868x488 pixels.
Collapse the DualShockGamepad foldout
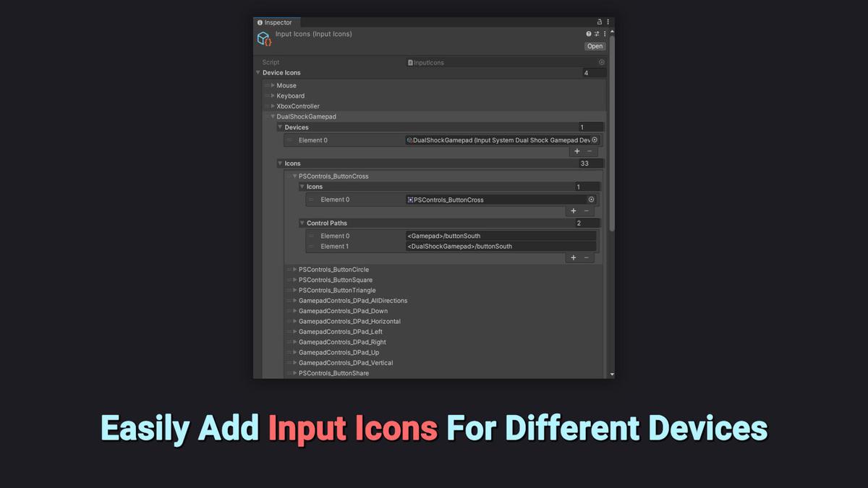pos(273,116)
